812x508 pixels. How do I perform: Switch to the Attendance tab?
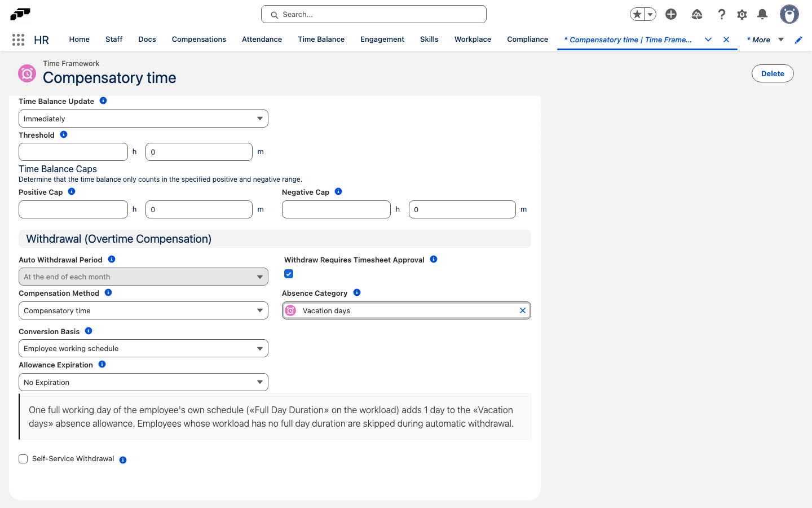coord(262,40)
